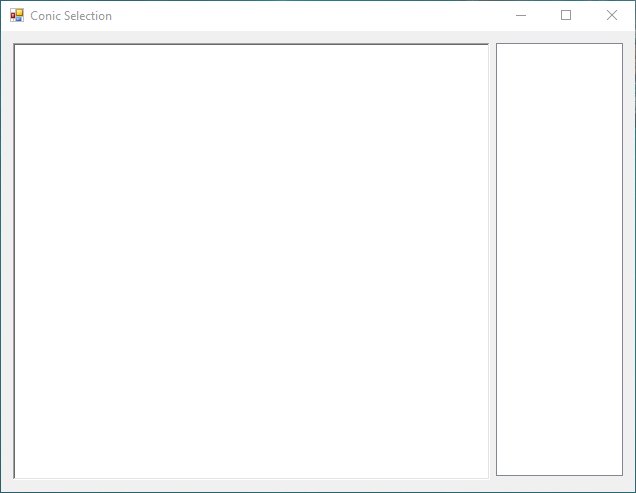
Task: Open the system menu via title bar icon
Action: pos(16,16)
